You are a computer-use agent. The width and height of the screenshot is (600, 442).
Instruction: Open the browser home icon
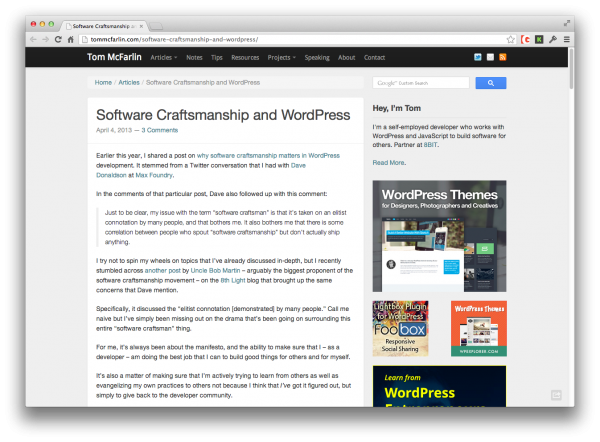pos(70,39)
